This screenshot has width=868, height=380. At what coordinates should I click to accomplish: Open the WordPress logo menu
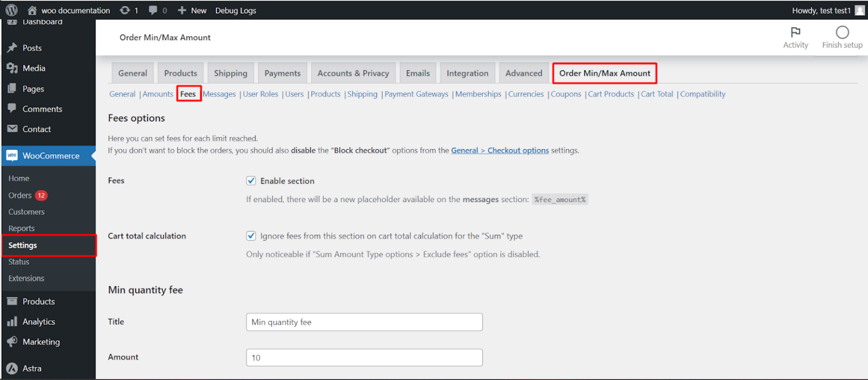click(12, 10)
